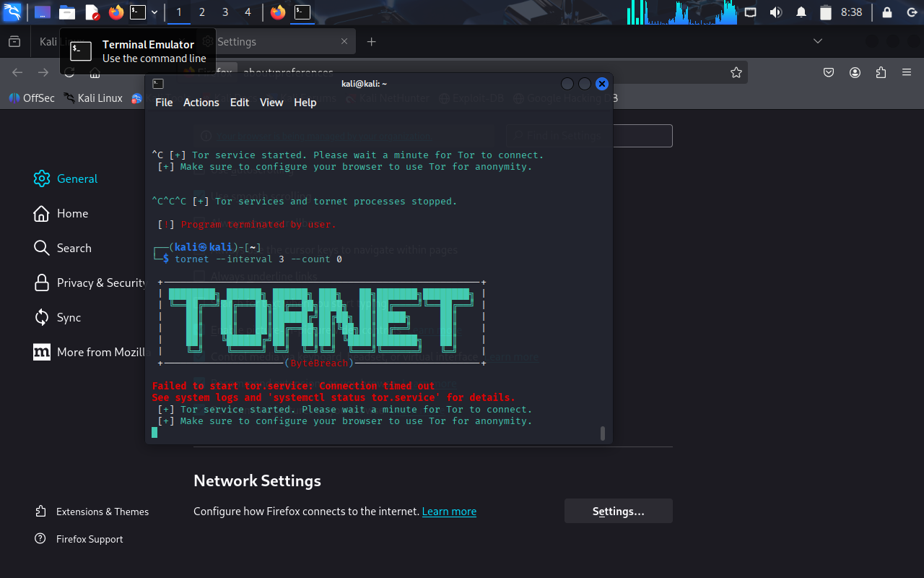Open the file manager icon in taskbar
The height and width of the screenshot is (578, 924).
(x=68, y=12)
